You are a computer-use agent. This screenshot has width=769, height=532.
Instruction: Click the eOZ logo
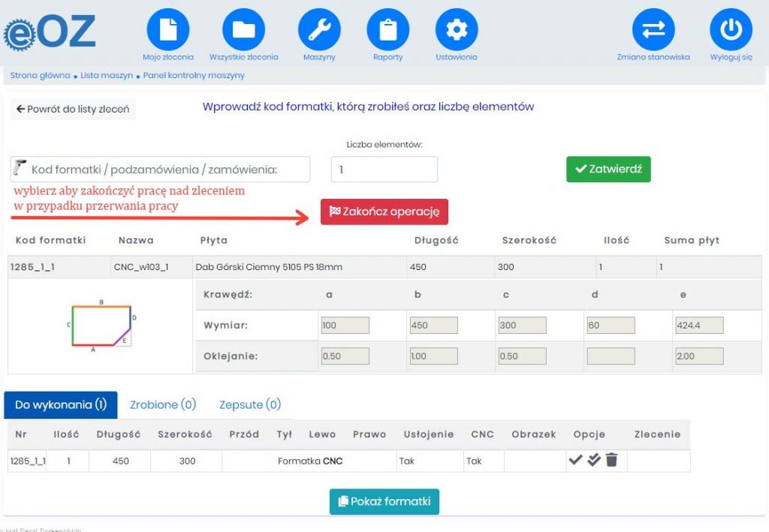pyautogui.click(x=50, y=32)
